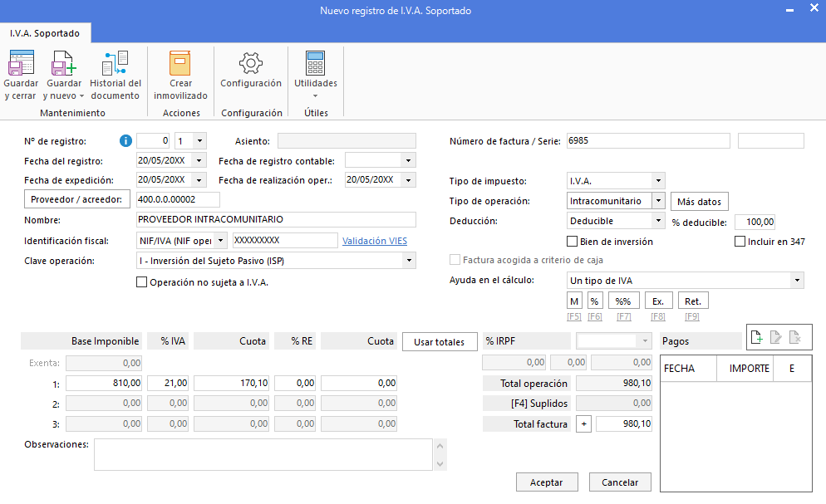Add a new payment in Pagos

(x=756, y=337)
